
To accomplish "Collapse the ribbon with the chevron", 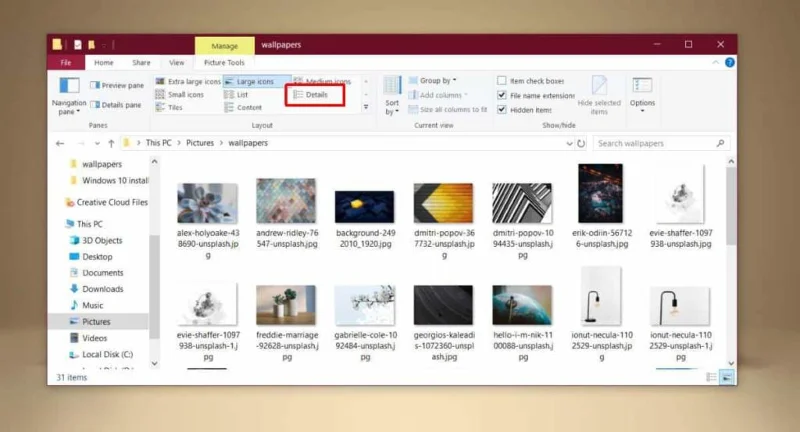I will pos(715,62).
